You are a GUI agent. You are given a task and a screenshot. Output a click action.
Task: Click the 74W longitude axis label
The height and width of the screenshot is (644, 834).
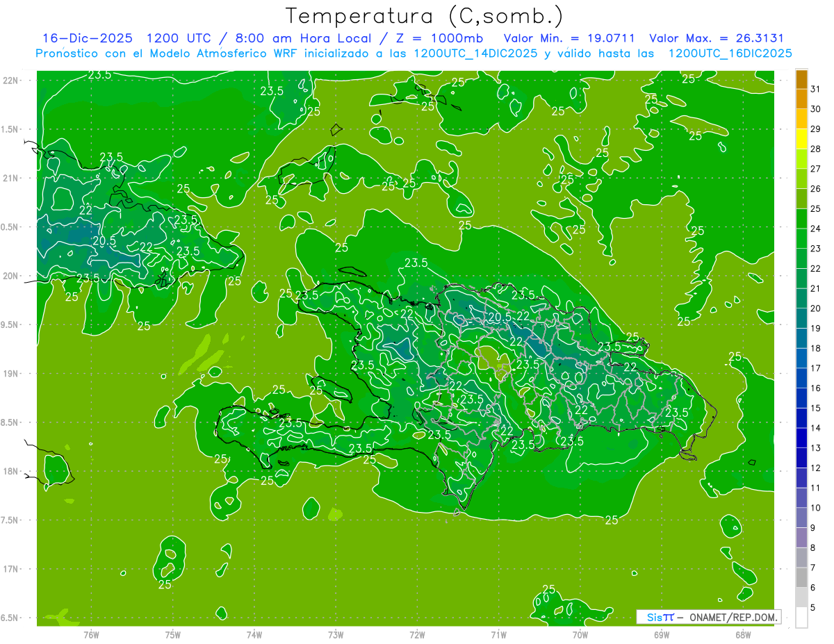(254, 635)
